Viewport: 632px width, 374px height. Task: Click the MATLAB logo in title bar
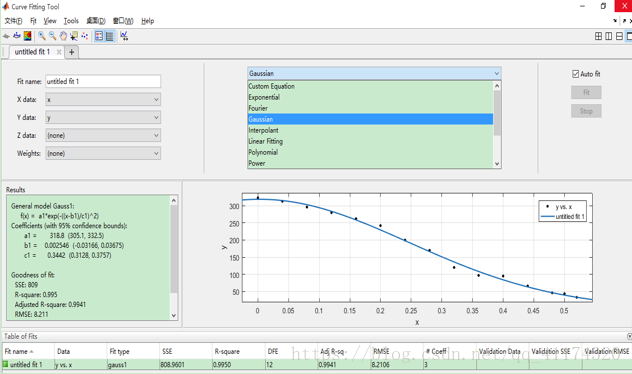6,6
